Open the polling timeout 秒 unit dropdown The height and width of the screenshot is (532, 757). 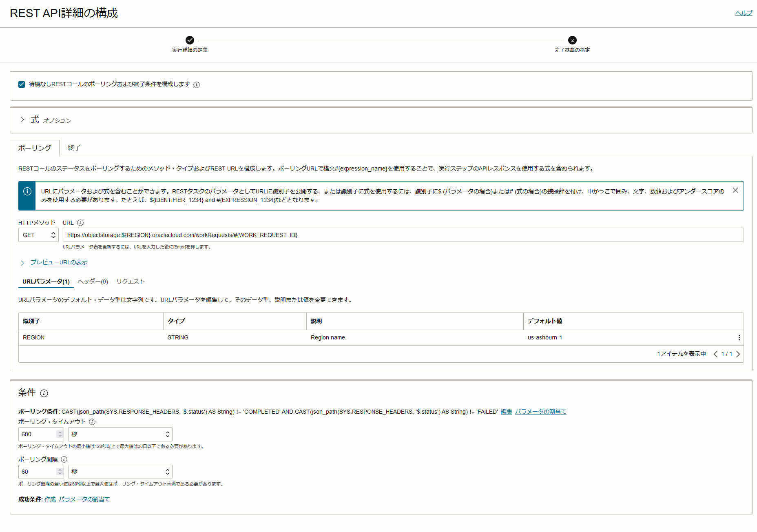coord(120,434)
